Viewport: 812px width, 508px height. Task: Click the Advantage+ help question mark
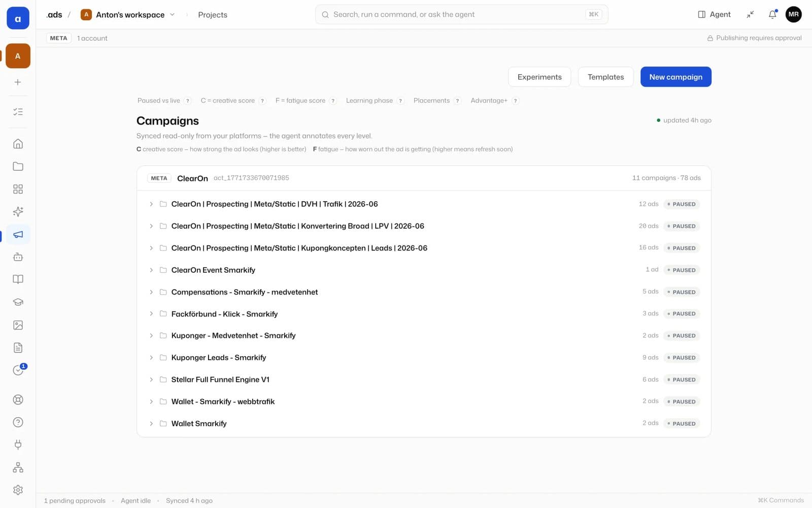tap(515, 101)
